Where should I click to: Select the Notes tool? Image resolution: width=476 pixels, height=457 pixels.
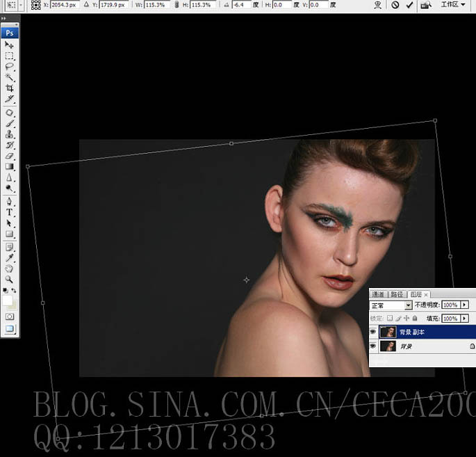click(x=9, y=248)
